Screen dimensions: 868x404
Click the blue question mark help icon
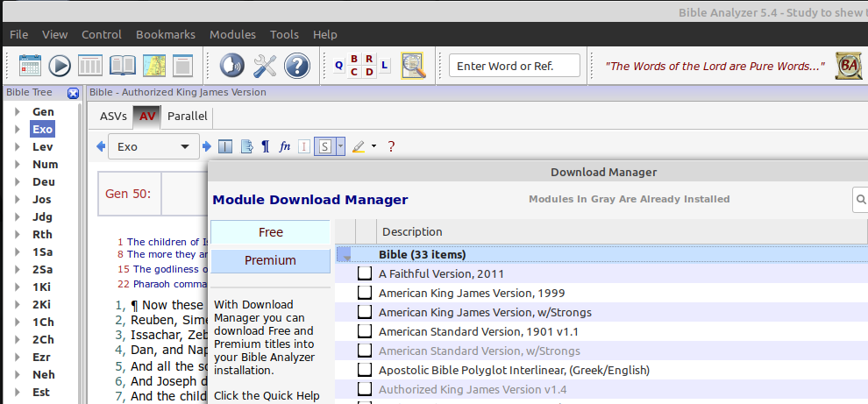pyautogui.click(x=296, y=66)
